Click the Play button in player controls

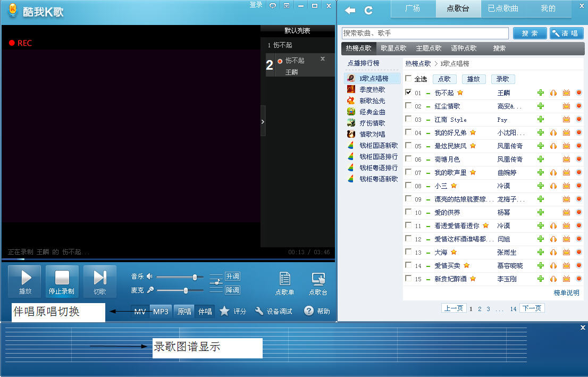[x=25, y=281]
